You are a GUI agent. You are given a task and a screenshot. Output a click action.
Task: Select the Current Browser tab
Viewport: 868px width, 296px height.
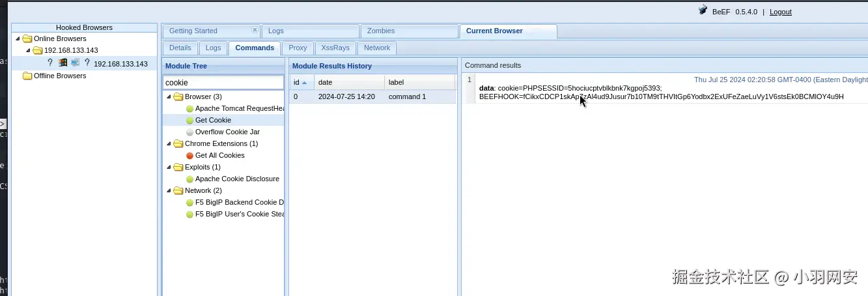[509, 31]
